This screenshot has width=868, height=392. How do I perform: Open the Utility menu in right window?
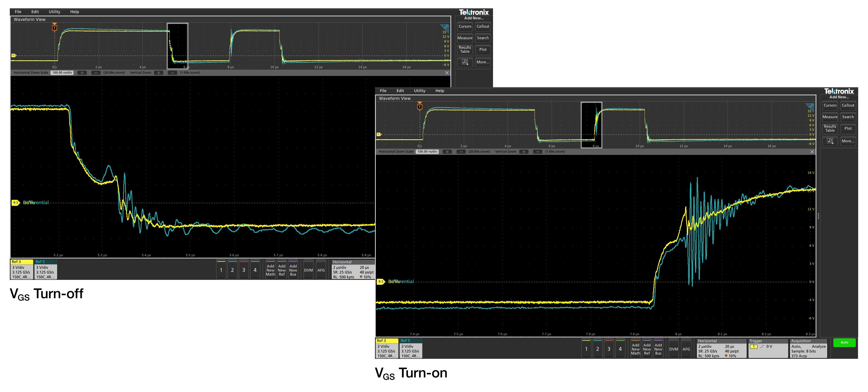pyautogui.click(x=420, y=91)
